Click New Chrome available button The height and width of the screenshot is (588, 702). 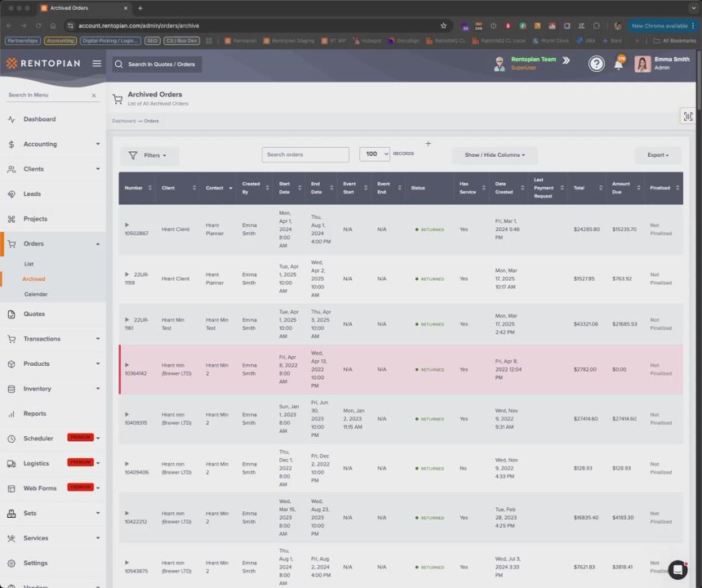point(663,26)
